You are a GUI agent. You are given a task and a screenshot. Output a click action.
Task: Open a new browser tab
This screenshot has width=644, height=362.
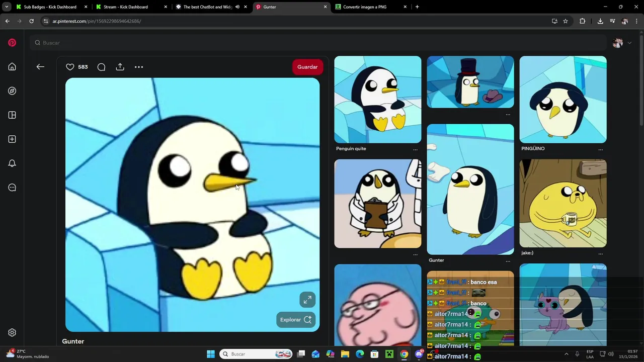tap(417, 7)
